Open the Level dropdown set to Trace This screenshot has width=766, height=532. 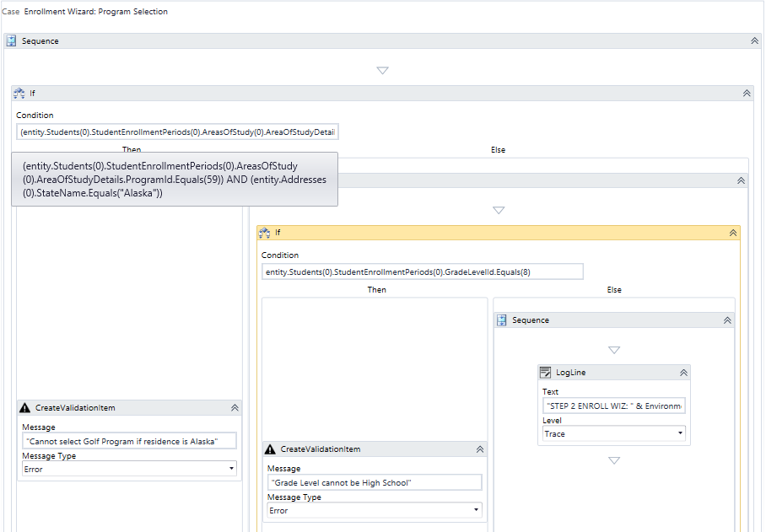(x=679, y=433)
